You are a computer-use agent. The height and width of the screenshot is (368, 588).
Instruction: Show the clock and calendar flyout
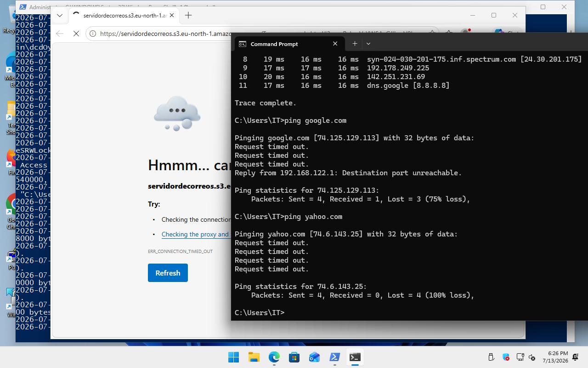[555, 357]
